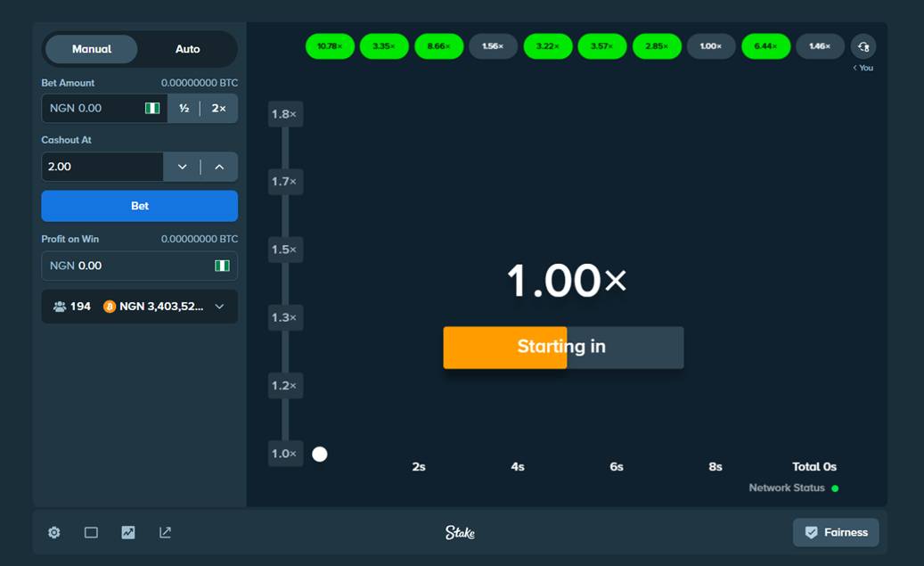The image size is (924, 566).
Task: Open your bet history icon above 'You'
Action: click(863, 46)
